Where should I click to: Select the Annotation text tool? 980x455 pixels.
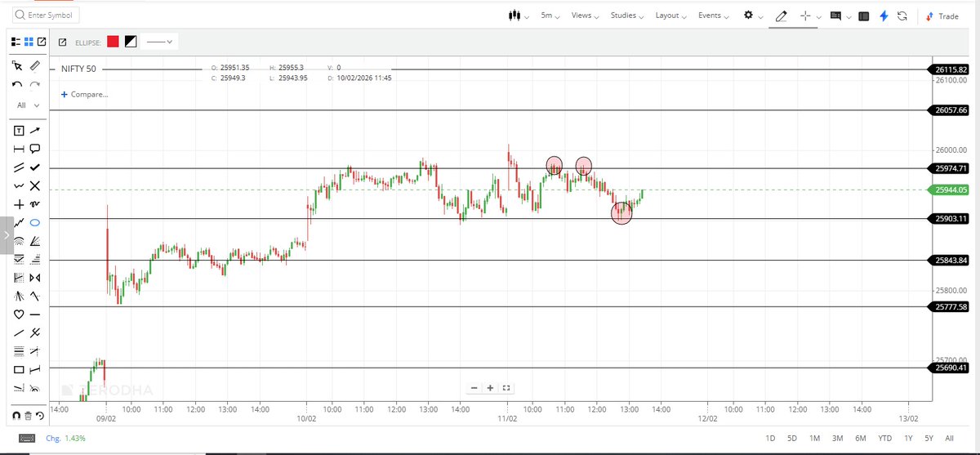20,130
